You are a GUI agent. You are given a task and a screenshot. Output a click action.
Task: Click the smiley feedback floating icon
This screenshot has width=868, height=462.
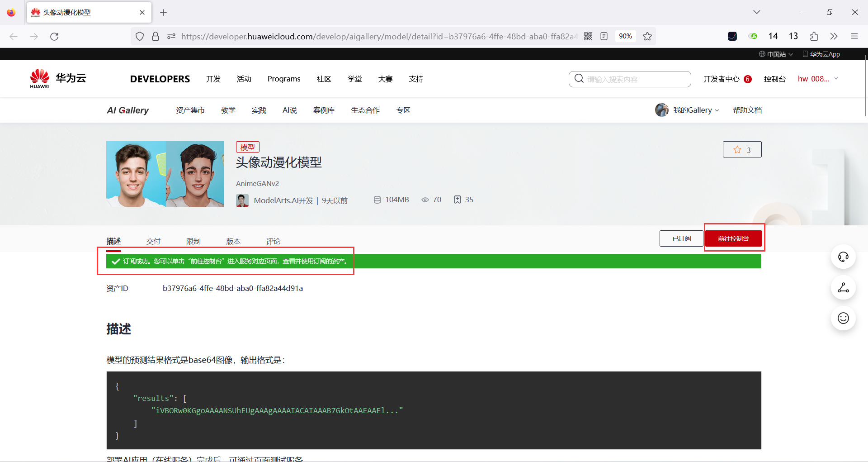coord(843,318)
